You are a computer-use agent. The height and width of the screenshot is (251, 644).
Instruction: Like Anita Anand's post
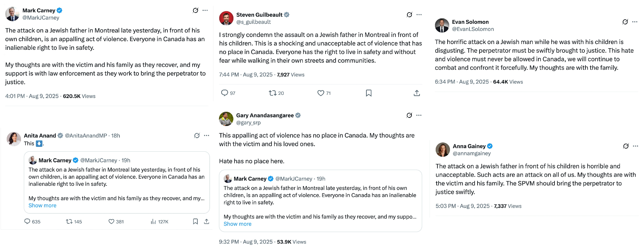tap(111, 221)
